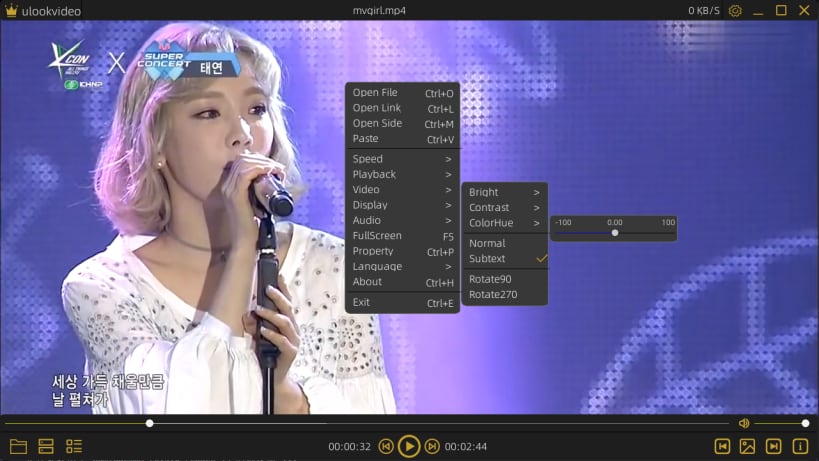819x461 pixels.
Task: Click the total duration 00:02:44
Action: tap(466, 447)
